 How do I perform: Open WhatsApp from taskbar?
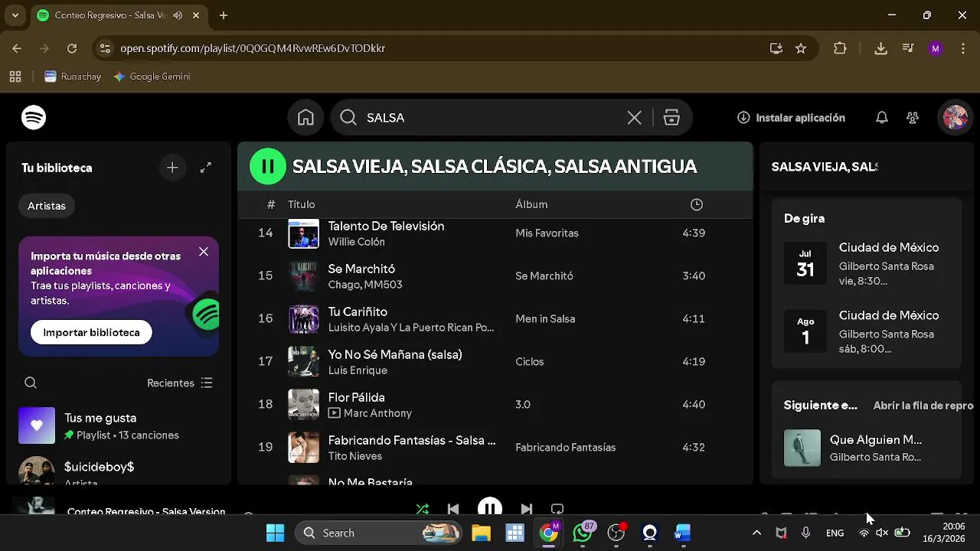point(583,533)
